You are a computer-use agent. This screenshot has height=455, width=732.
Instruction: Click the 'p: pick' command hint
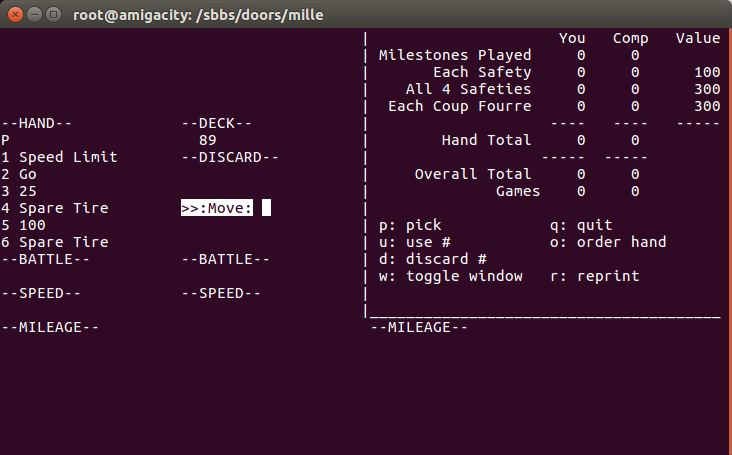click(x=410, y=225)
